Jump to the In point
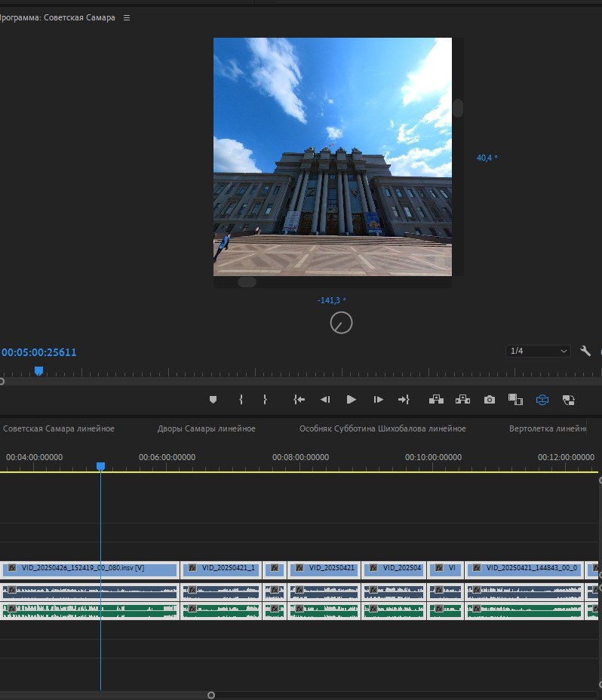Image resolution: width=602 pixels, height=700 pixels. (299, 399)
